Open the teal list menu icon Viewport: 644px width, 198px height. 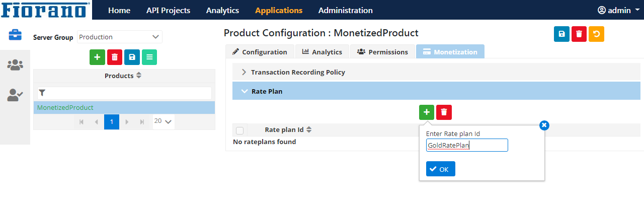149,57
